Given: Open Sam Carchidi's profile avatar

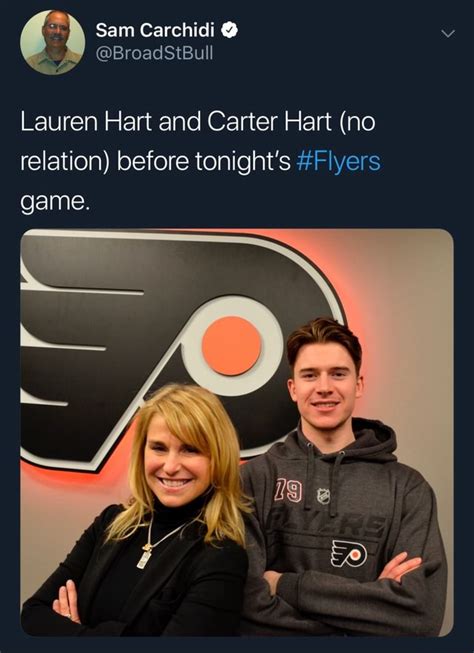Looking at the screenshot, I should point(52,42).
